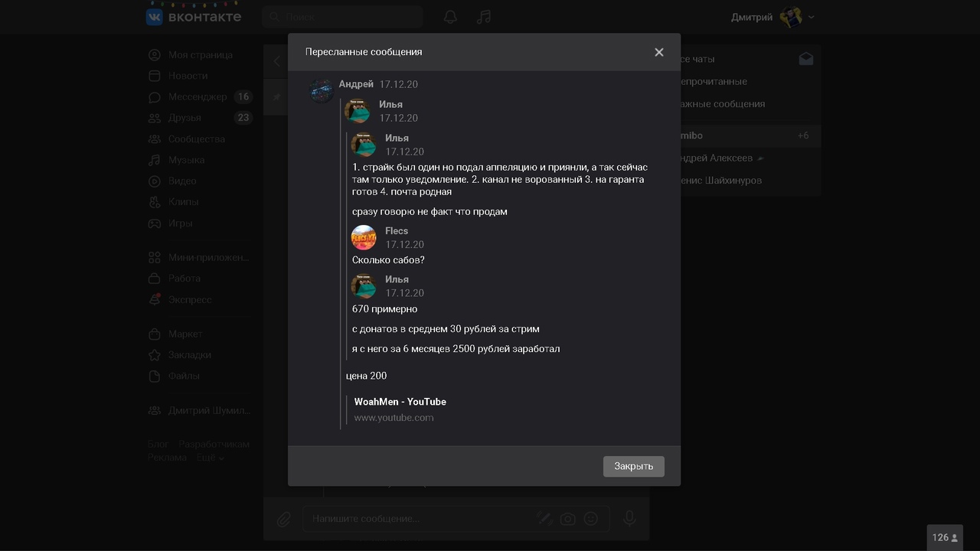980x551 pixels.
Task: Open Мессенджер in left sidebar
Action: (198, 97)
